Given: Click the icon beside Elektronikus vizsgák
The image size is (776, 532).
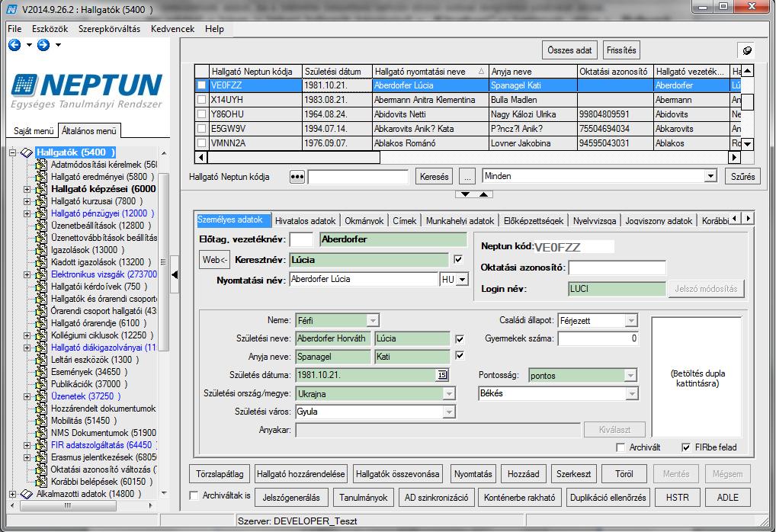Looking at the screenshot, I should (x=41, y=274).
